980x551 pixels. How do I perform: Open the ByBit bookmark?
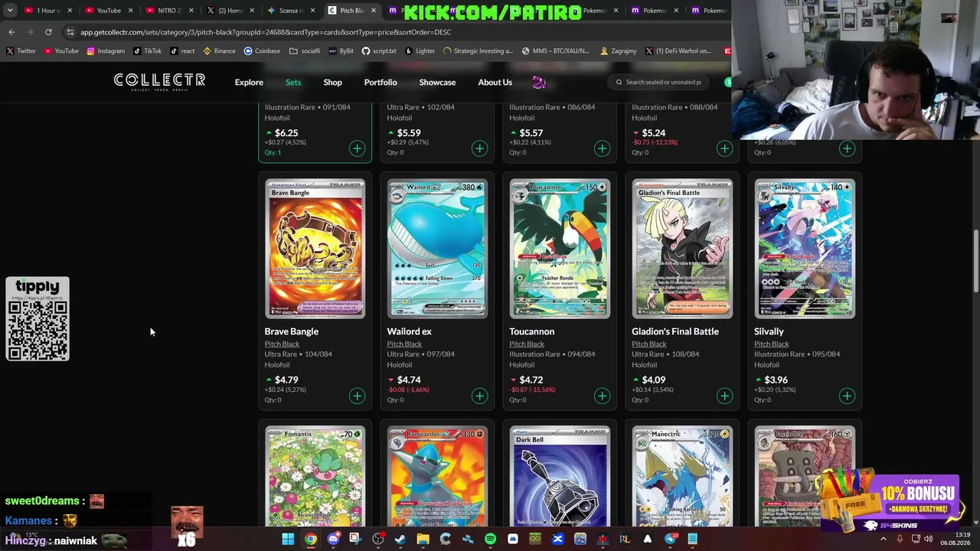[341, 51]
